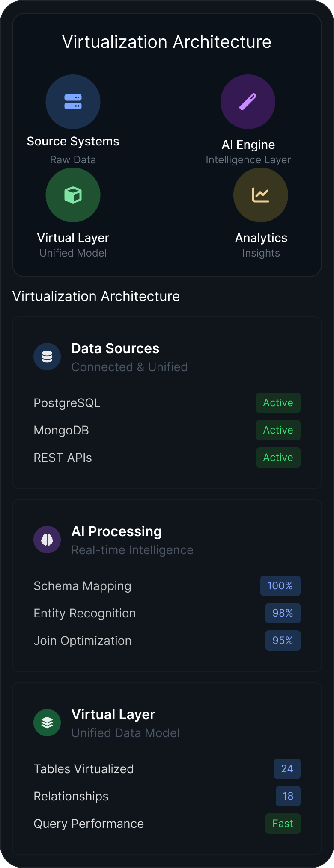Click the REST APIs Active badge
Image resolution: width=334 pixels, height=868 pixels.
278,458
